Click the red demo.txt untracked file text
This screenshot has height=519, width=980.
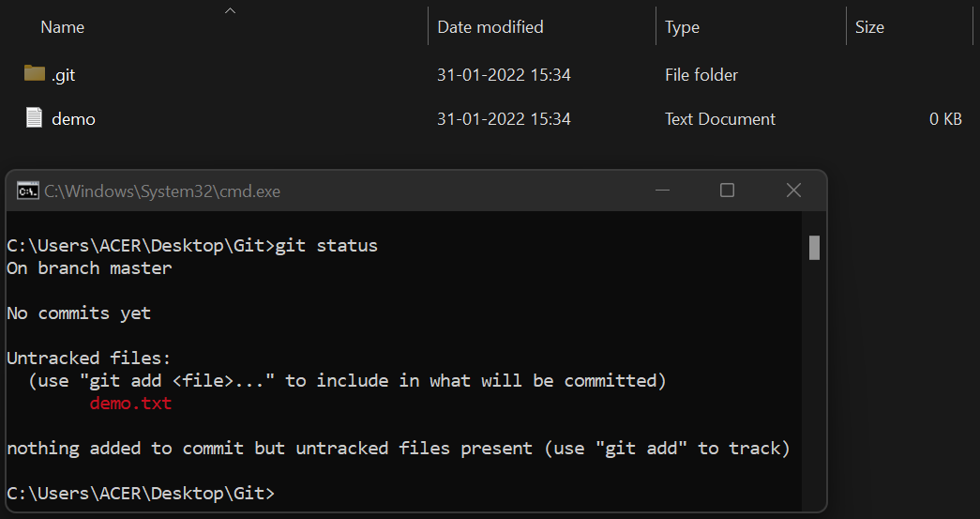pos(130,404)
